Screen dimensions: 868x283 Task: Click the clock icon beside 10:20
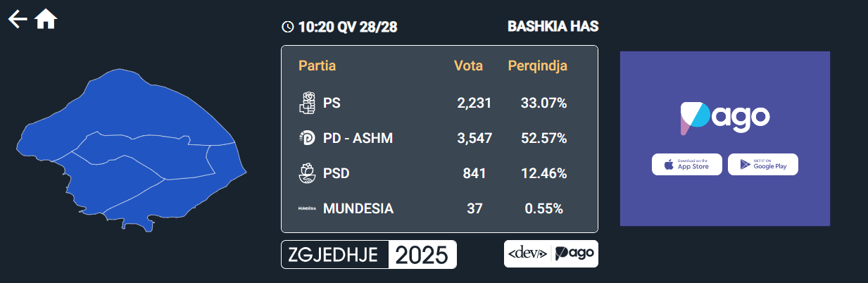pyautogui.click(x=287, y=27)
